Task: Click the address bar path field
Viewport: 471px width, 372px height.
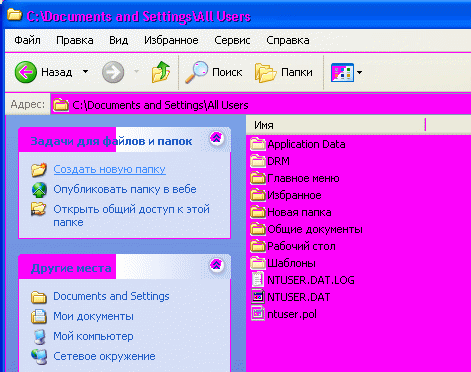Action: [261, 105]
